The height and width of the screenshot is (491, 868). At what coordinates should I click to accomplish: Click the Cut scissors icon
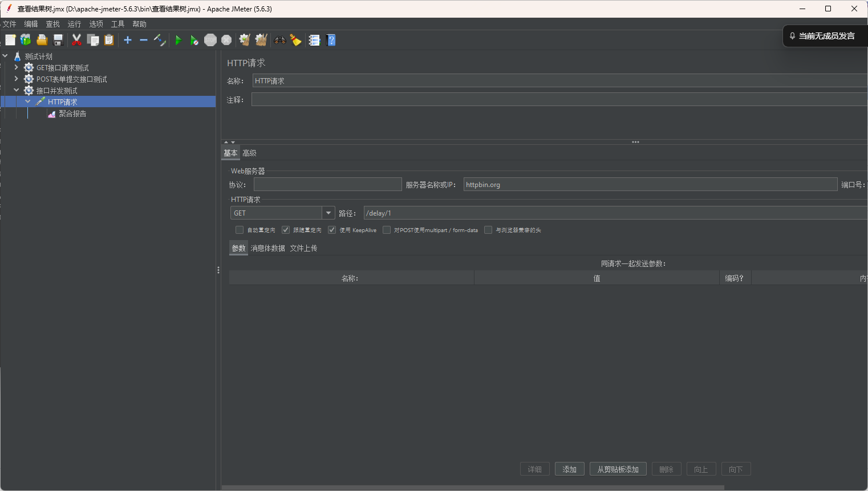tap(76, 40)
